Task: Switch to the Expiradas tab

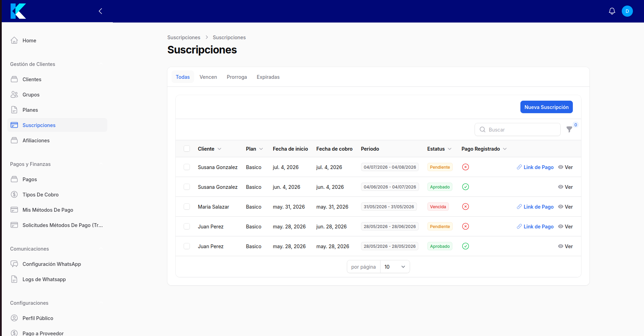Action: [268, 77]
